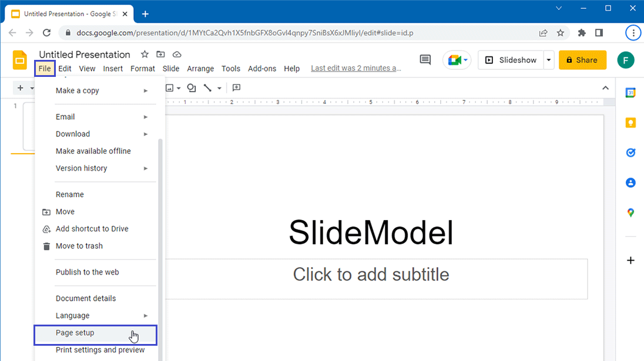Open the Slideshow dropdown arrow
This screenshot has height=361, width=644.
548,59
